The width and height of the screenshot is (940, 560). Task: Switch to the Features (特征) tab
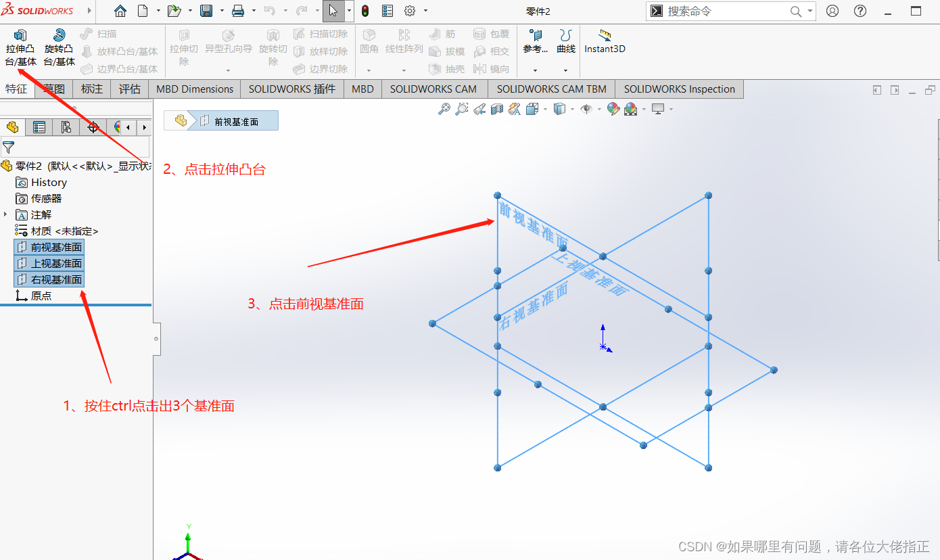point(16,89)
